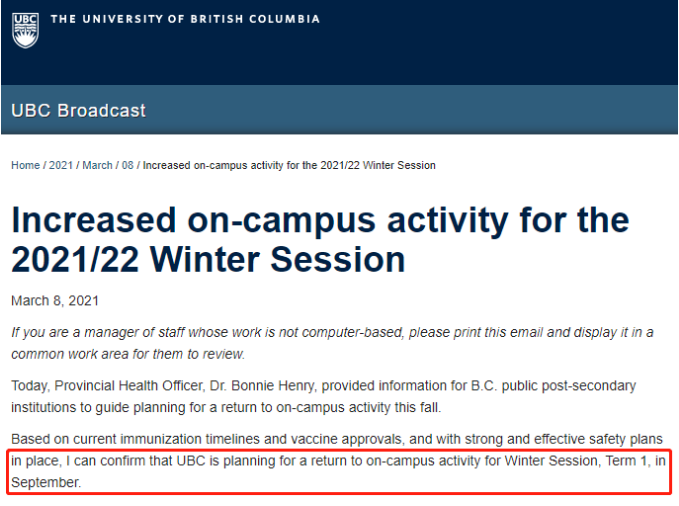This screenshot has height=506, width=679.
Task: Click the italic note addressed to managers of staff
Action: [330, 334]
